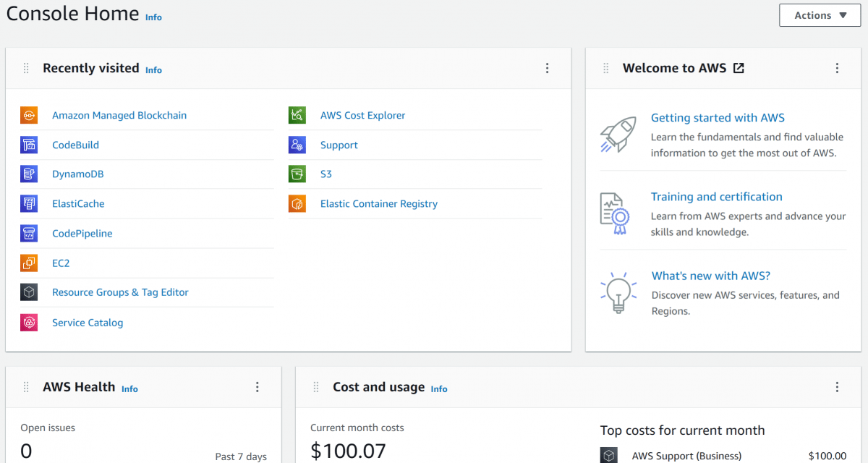Click the Resource Groups & Tag Editor icon
868x463 pixels.
pyautogui.click(x=29, y=292)
